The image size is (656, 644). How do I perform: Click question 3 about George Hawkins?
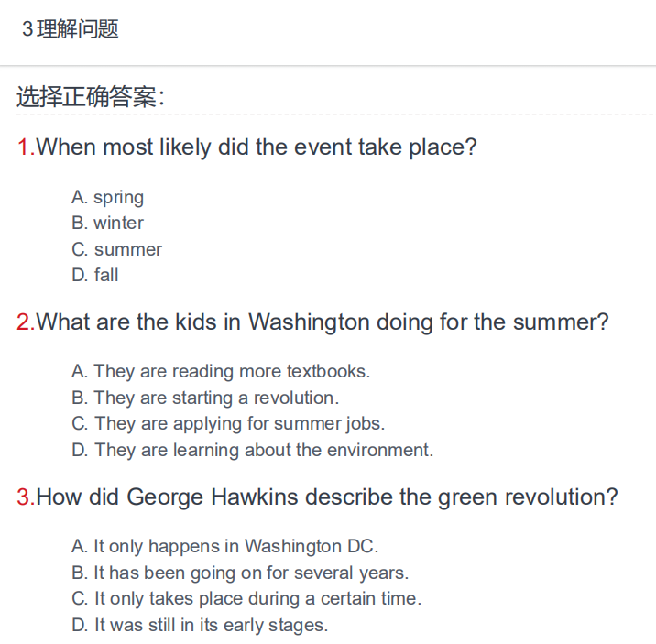coord(327,497)
